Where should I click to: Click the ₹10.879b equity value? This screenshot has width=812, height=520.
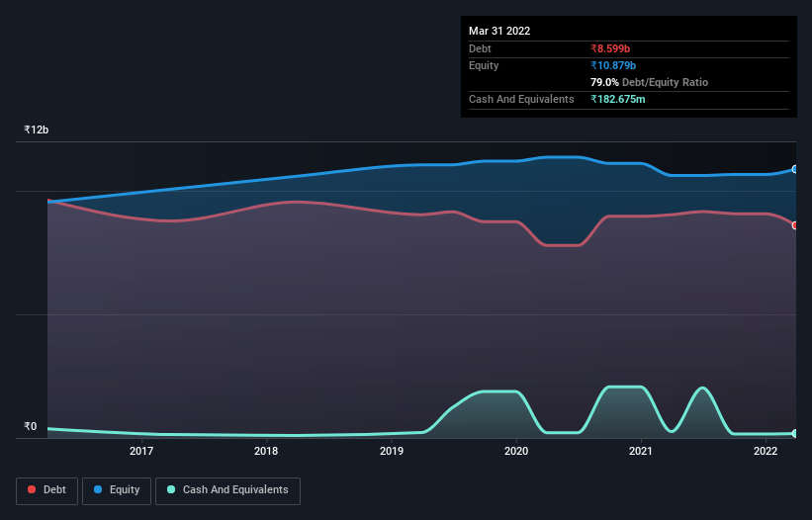[x=613, y=65]
